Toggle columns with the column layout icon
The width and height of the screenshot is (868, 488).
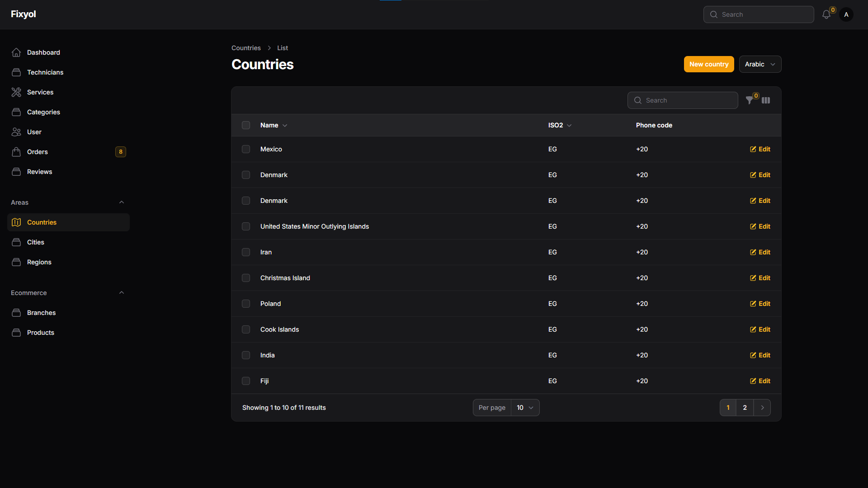coord(766,100)
